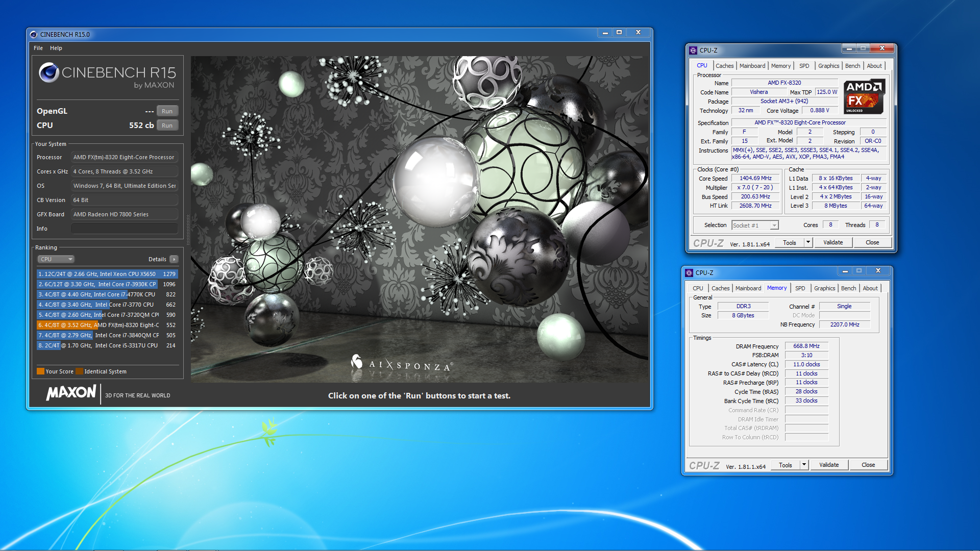Maximize the Cinebench R15 window
This screenshot has height=551, width=980.
(x=619, y=32)
